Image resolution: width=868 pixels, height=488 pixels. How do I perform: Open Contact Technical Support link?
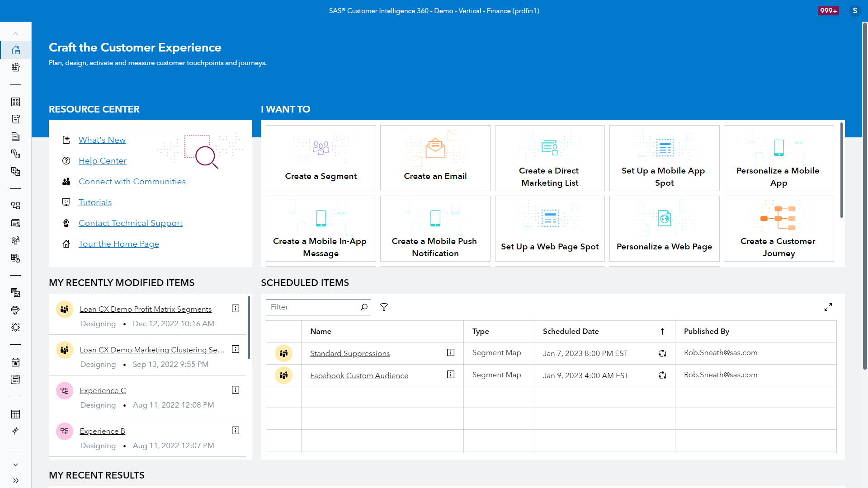[x=130, y=223]
